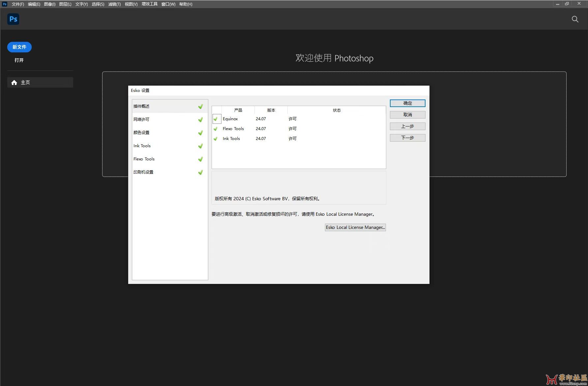Click the 确定 button

coord(407,103)
